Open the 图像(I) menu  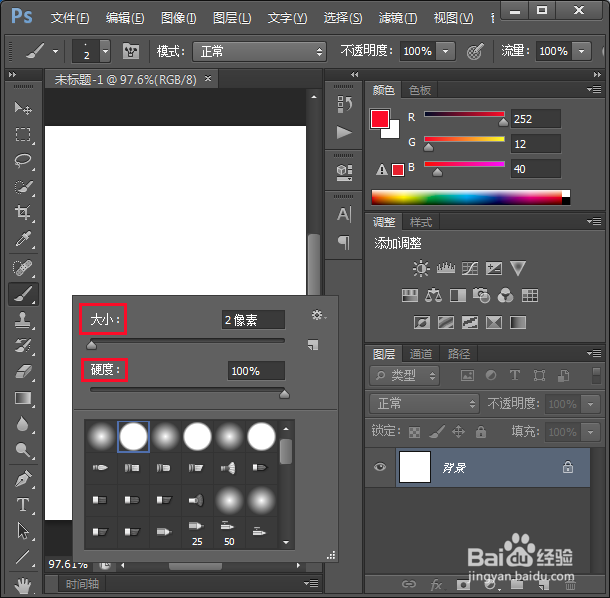click(x=179, y=18)
